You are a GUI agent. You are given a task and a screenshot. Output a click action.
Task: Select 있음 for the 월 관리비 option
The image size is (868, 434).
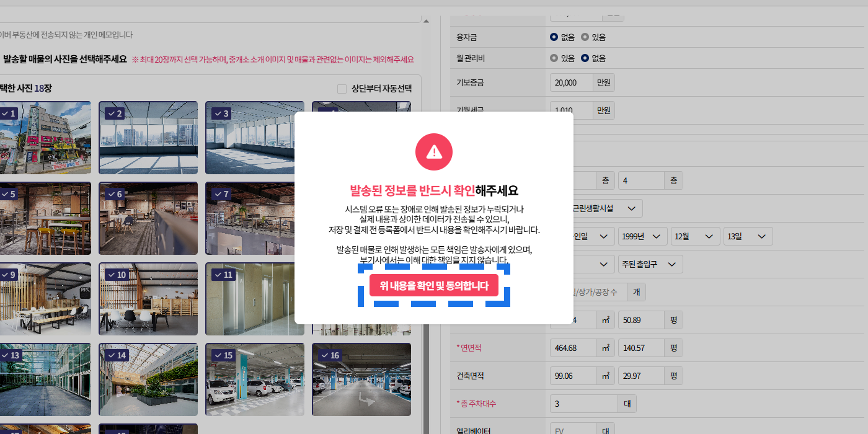coord(554,58)
